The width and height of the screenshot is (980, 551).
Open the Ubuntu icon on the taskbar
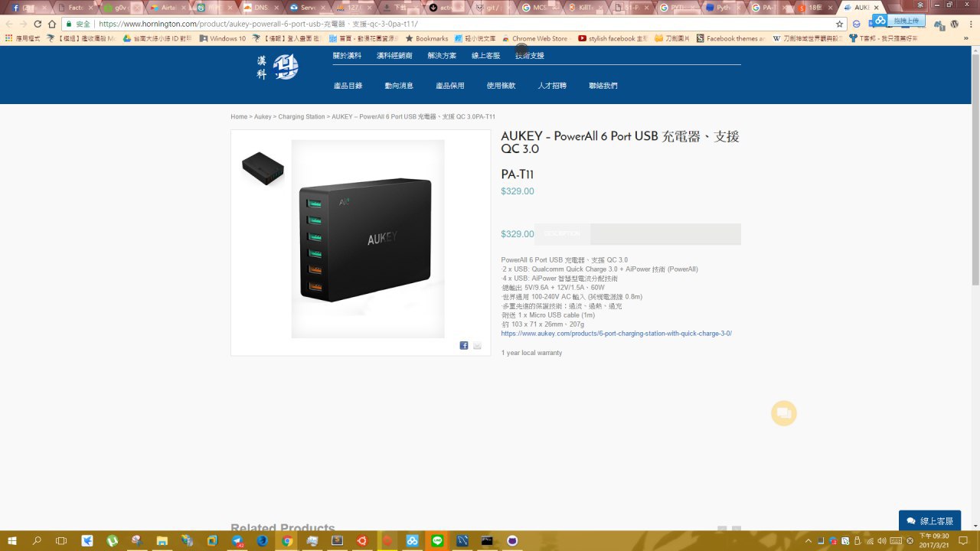(x=362, y=540)
